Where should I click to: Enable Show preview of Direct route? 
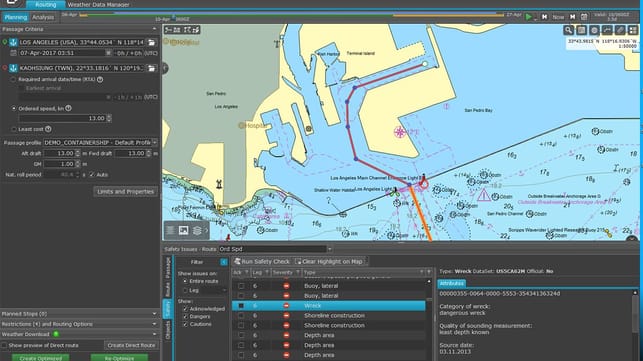pyautogui.click(x=4, y=345)
